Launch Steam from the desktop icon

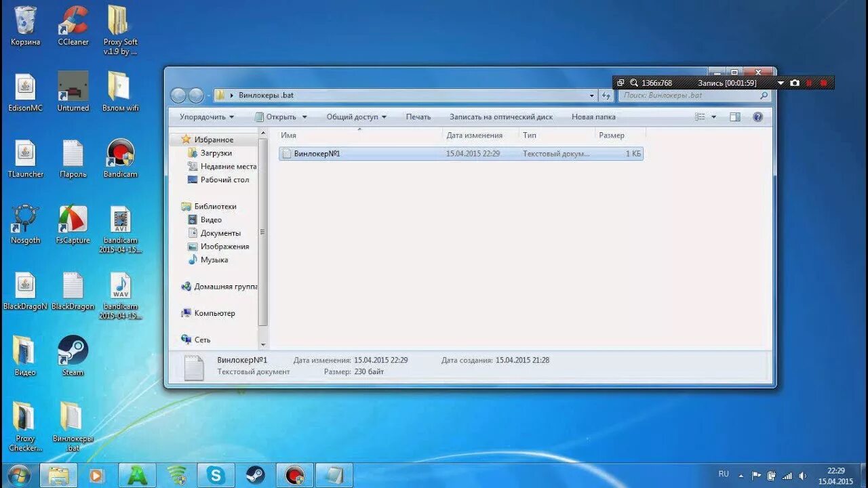coord(73,356)
